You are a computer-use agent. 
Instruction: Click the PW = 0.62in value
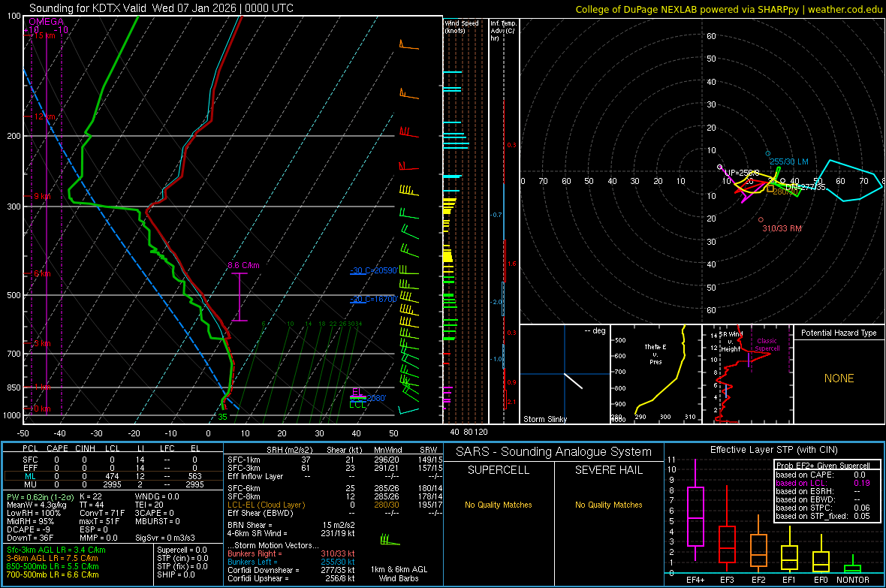point(41,496)
